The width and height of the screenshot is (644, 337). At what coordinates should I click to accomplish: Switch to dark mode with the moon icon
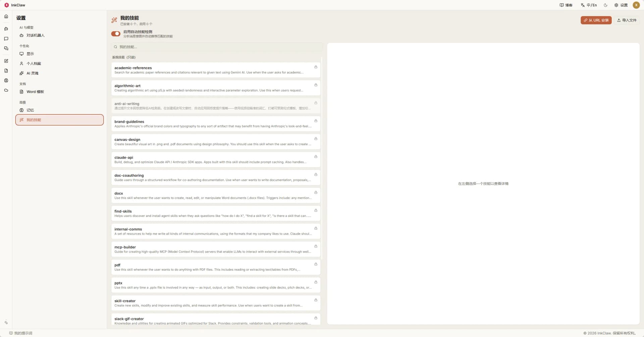point(605,5)
